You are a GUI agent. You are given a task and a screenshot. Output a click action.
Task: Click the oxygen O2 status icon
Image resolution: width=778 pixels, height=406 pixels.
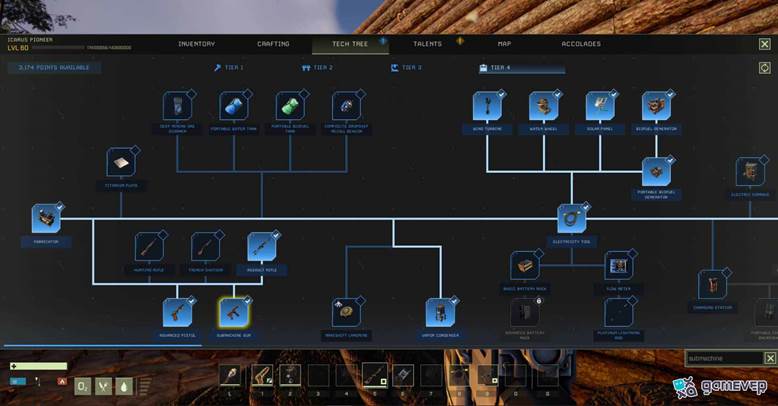82,386
